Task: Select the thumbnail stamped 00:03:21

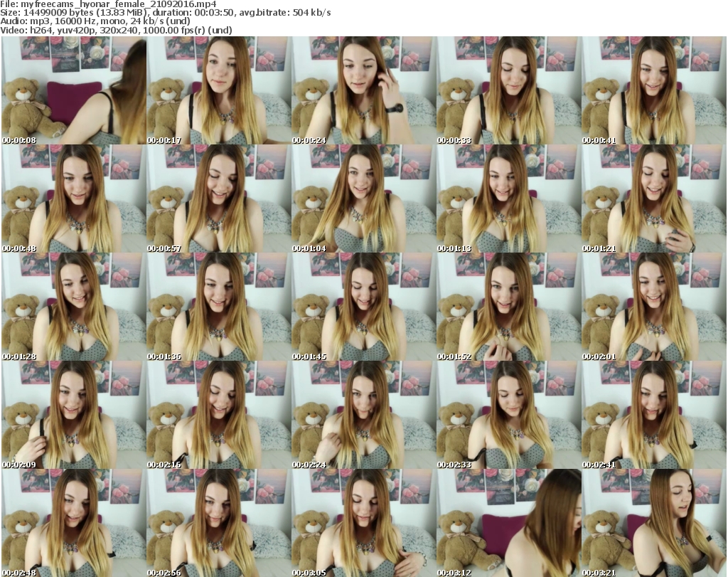Action: [654, 523]
